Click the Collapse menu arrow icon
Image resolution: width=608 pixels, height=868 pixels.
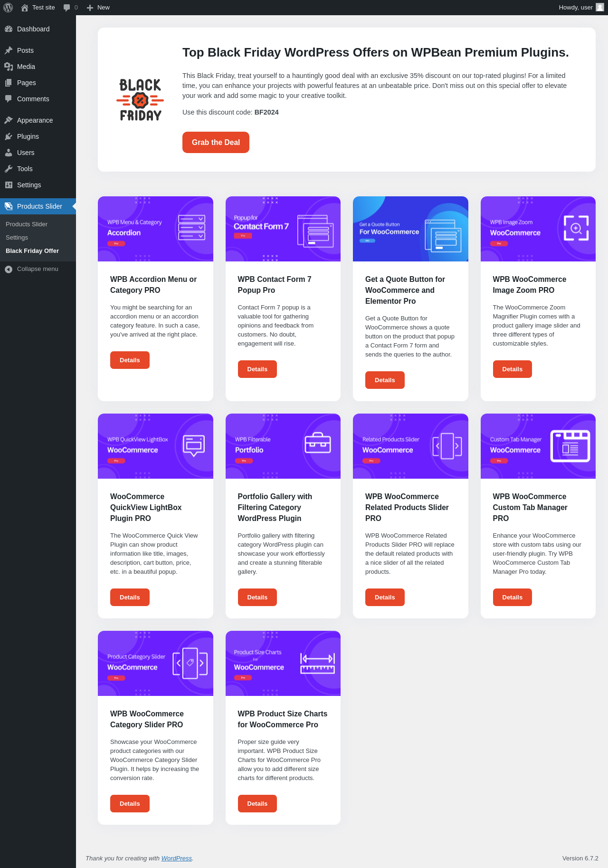click(x=9, y=269)
